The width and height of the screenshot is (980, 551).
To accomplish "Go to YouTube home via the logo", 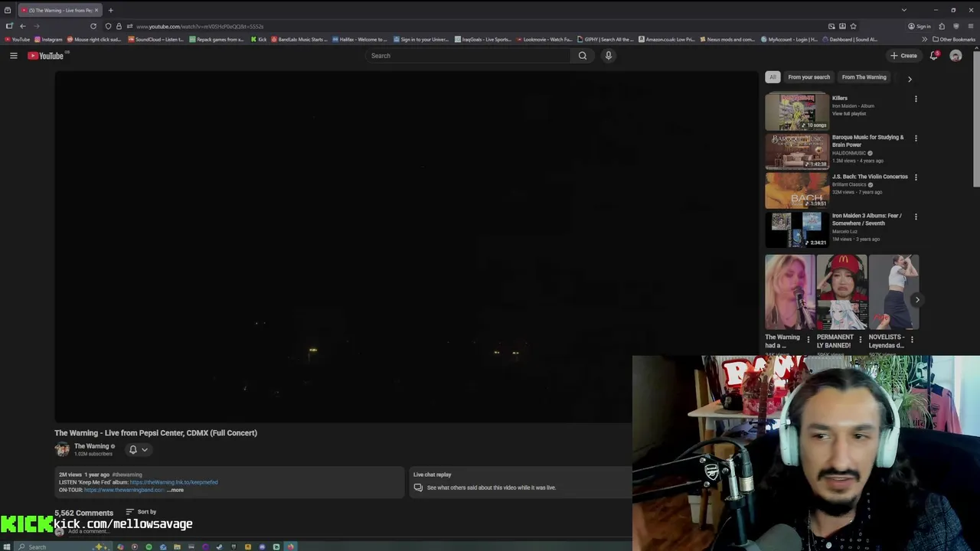I will (x=46, y=55).
